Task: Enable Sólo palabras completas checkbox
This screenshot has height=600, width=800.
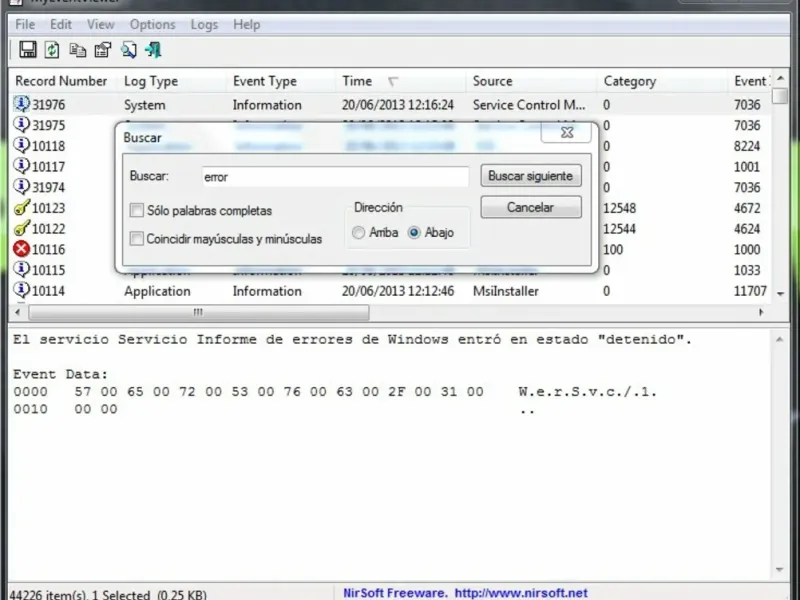Action: [137, 210]
